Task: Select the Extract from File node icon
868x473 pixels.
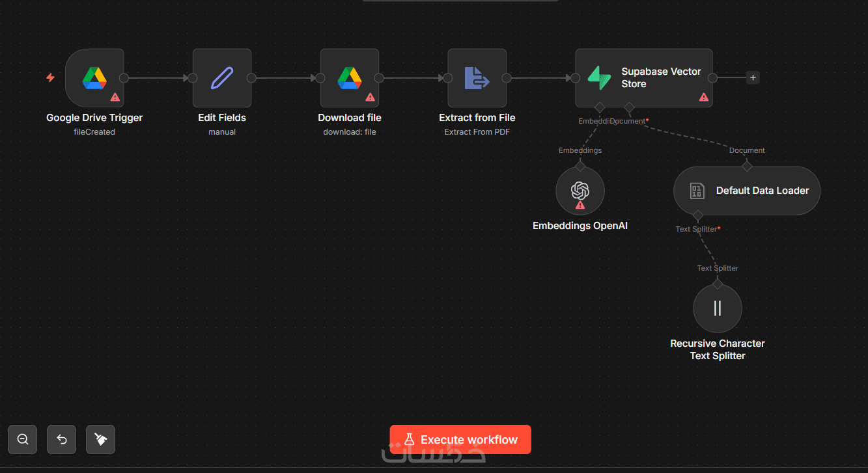Action: point(477,78)
